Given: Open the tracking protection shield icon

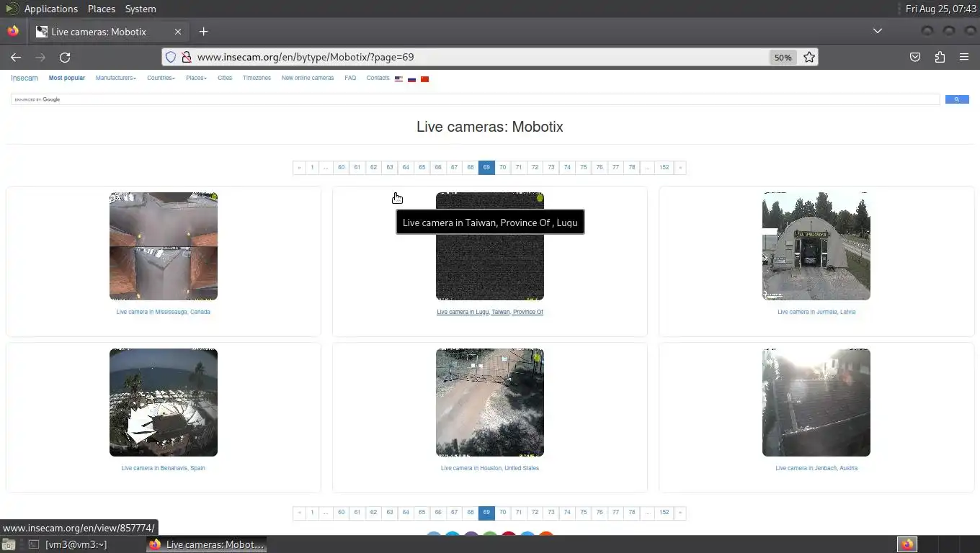Looking at the screenshot, I should [171, 57].
